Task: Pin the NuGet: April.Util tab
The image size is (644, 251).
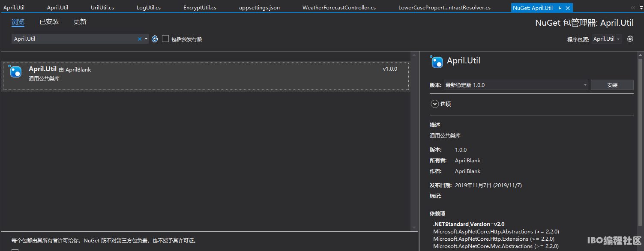Action: [560, 8]
